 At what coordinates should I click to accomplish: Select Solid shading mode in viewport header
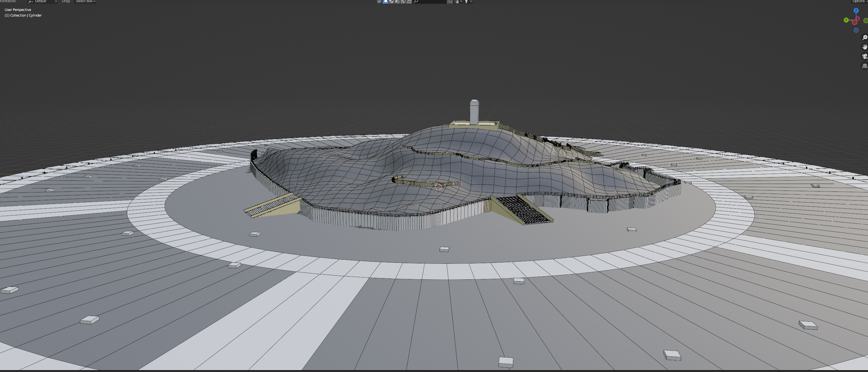tap(392, 2)
